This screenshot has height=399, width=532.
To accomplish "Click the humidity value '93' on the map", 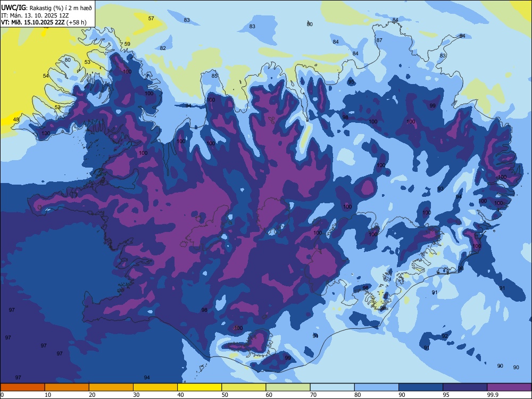I will coord(440,189).
